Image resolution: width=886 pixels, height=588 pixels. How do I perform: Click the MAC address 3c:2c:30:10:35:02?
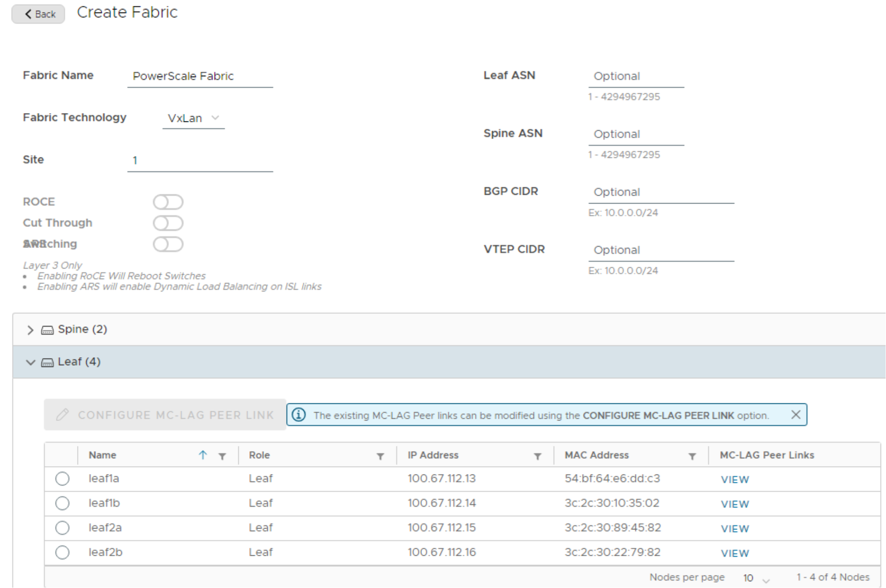point(612,503)
